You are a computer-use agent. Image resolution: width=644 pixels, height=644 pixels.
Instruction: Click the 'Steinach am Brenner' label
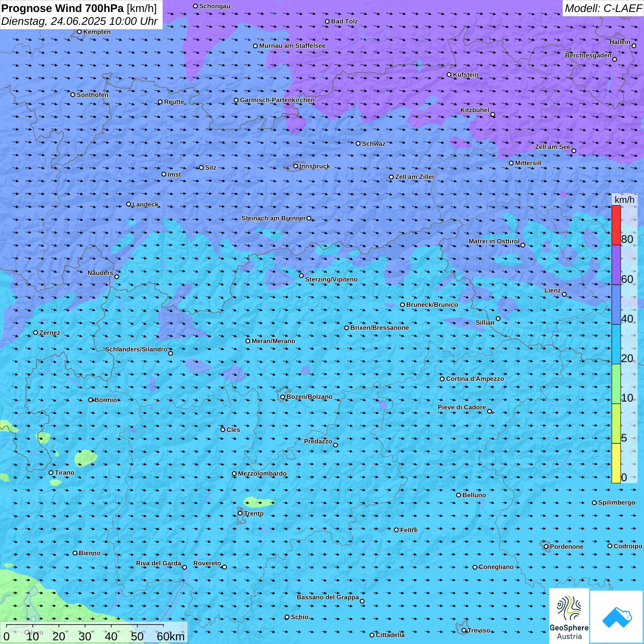click(274, 218)
